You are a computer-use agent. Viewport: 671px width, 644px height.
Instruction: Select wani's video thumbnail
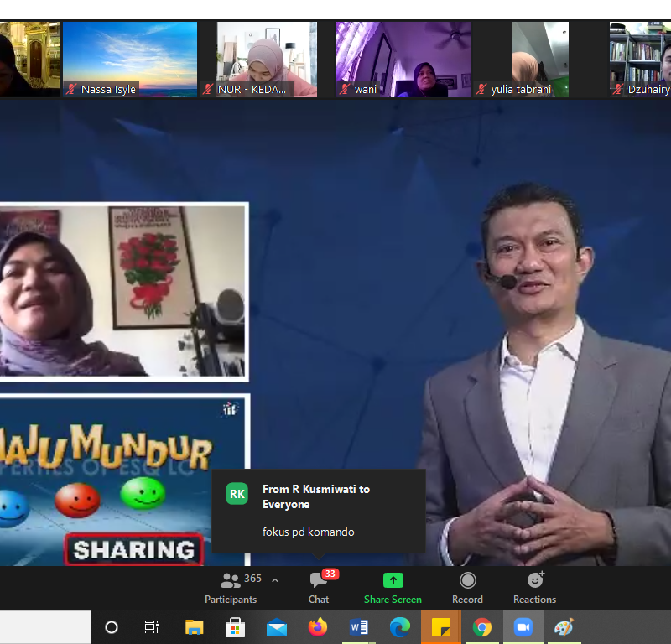tap(403, 59)
